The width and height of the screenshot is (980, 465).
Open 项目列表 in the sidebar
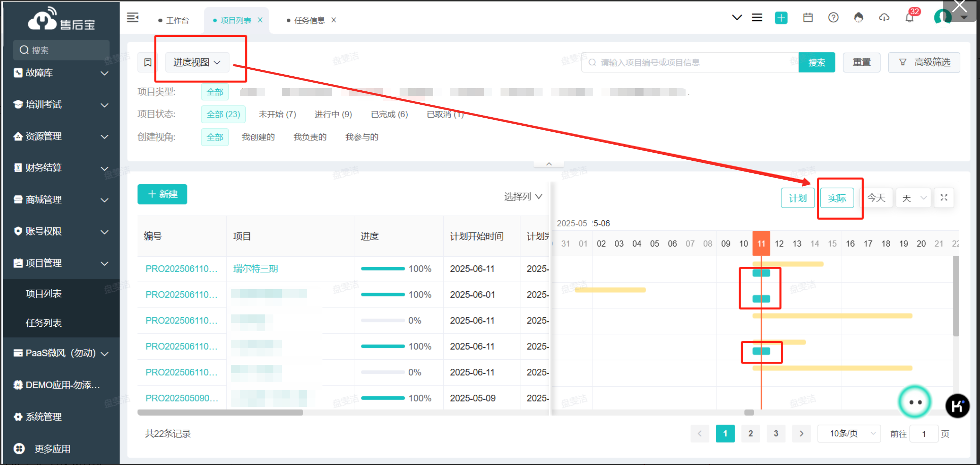click(43, 294)
